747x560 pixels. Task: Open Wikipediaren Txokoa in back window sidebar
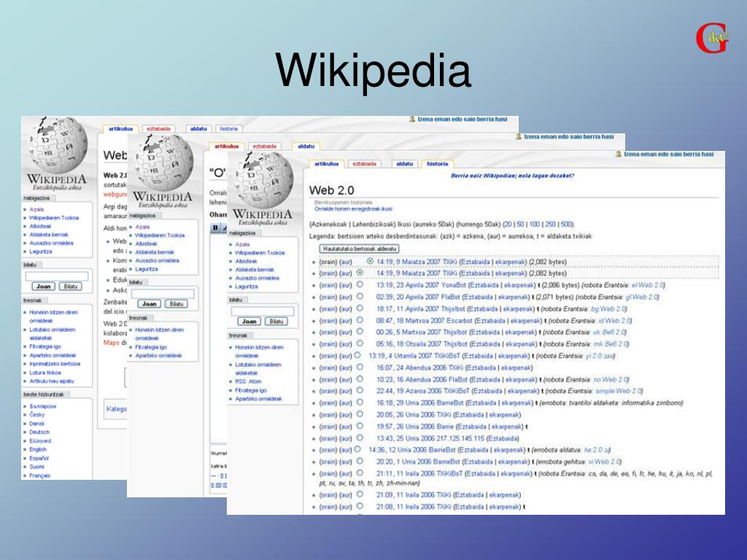point(54,217)
